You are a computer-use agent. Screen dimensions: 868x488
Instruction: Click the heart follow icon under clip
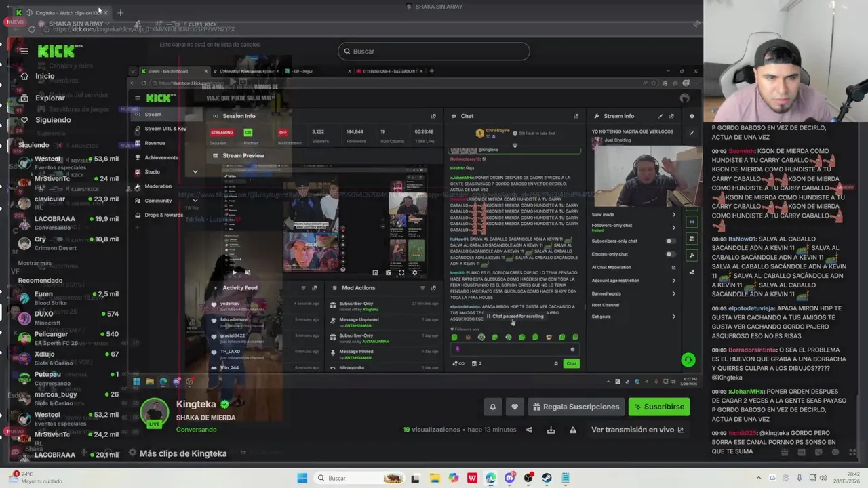515,407
